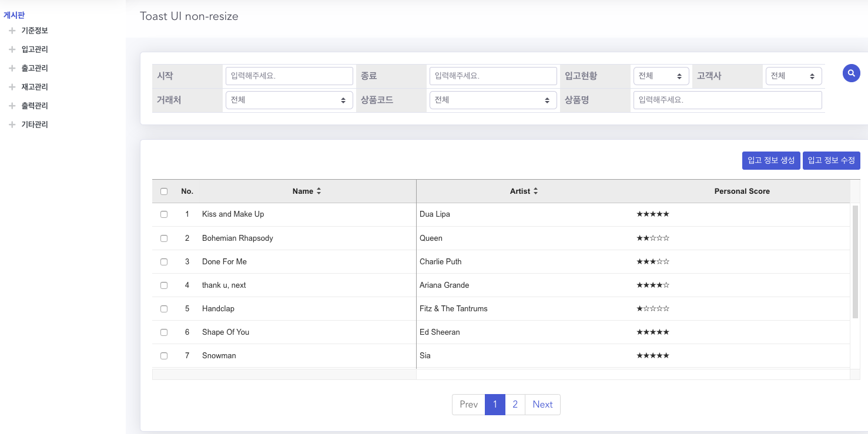Click the blue search magnifier icon
The height and width of the screenshot is (434, 868).
tap(851, 73)
